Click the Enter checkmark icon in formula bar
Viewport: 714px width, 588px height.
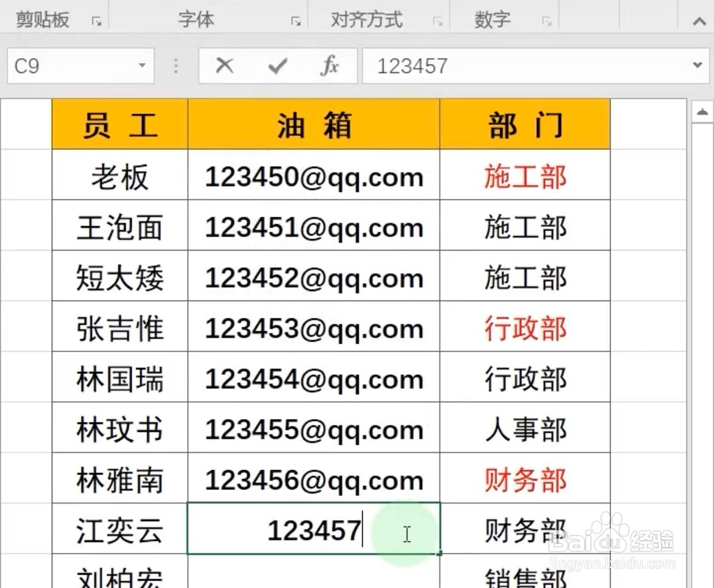click(x=277, y=66)
